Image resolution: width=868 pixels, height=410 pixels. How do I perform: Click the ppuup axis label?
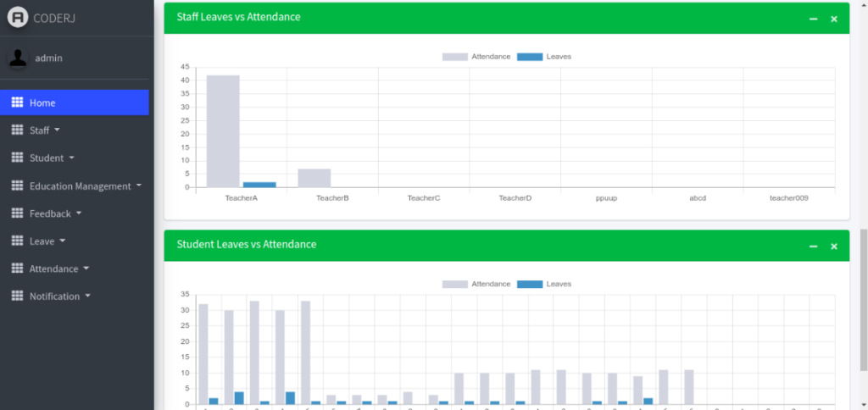pyautogui.click(x=606, y=198)
